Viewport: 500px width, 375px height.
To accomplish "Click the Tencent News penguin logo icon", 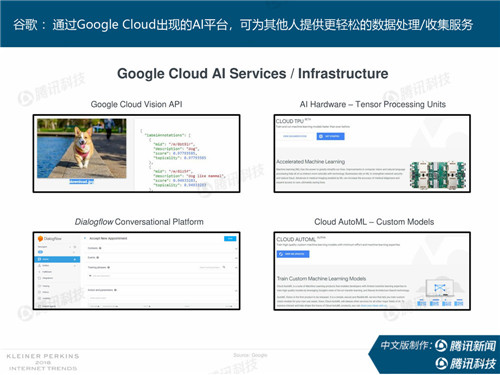I will click(x=441, y=346).
